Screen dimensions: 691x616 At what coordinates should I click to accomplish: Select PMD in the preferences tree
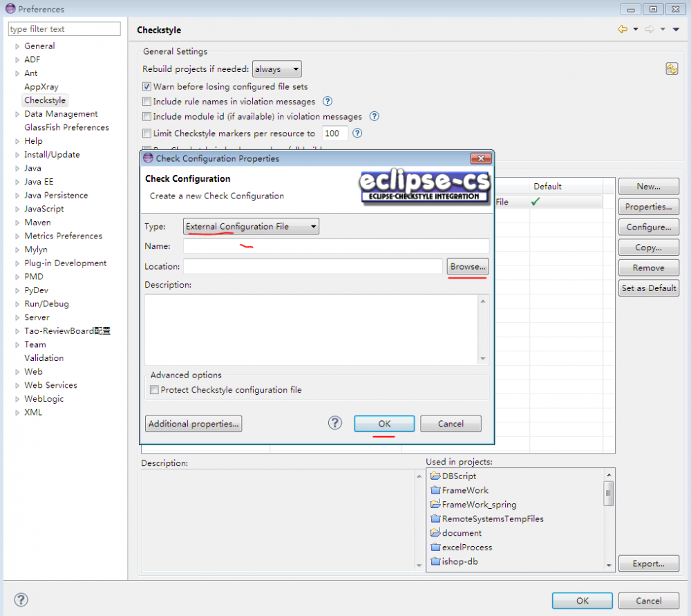(x=33, y=277)
